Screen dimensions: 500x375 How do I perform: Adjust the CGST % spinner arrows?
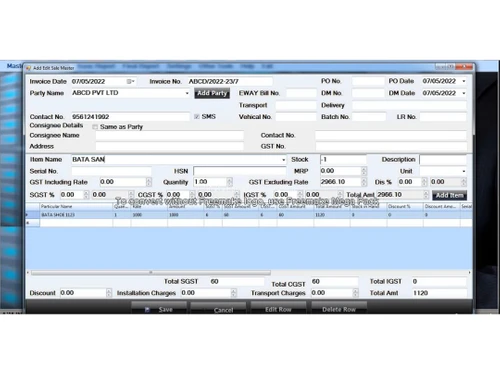(x=192, y=195)
